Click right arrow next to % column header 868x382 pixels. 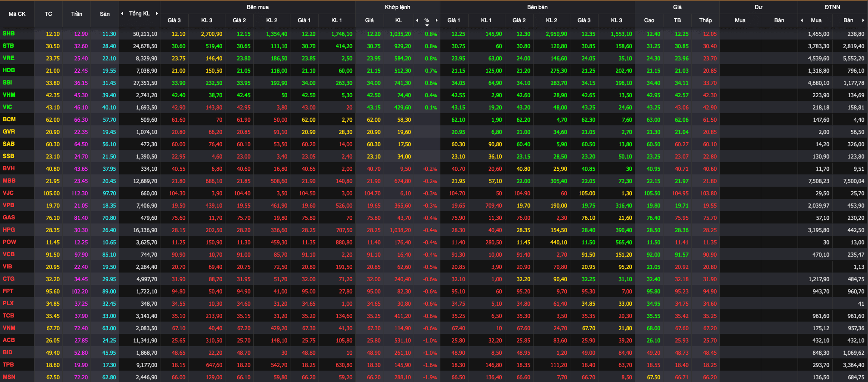437,20
